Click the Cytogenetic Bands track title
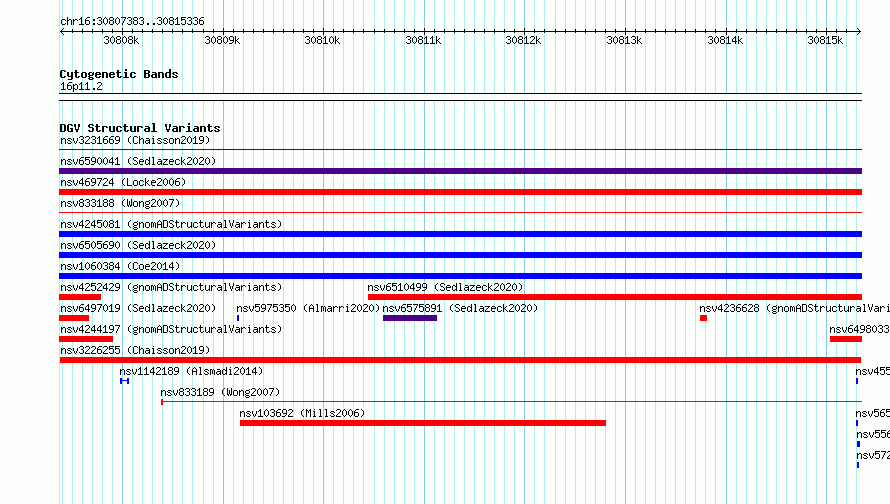Viewport: 890px width, 504px height. point(119,74)
